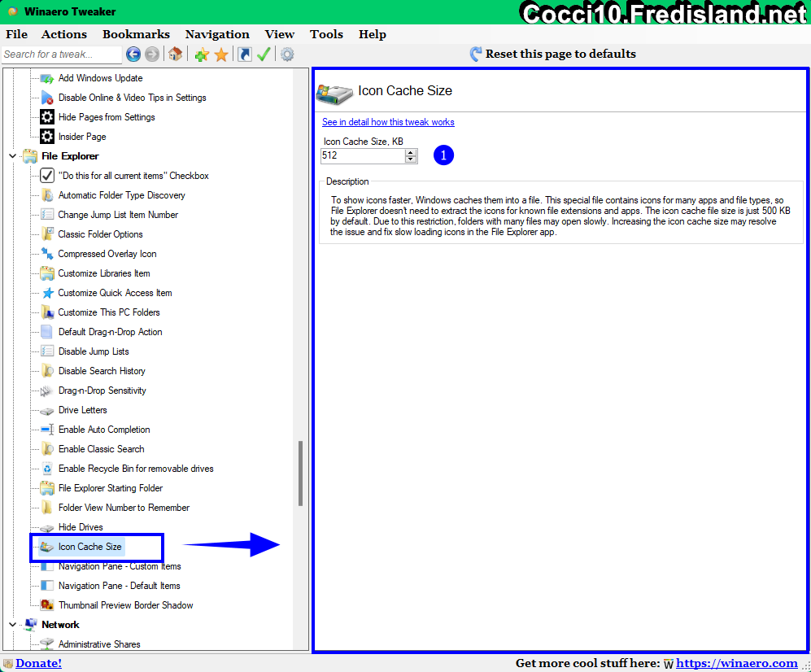This screenshot has height=672, width=811.
Task: Select Navigation Pane - Default Items
Action: [x=120, y=586]
